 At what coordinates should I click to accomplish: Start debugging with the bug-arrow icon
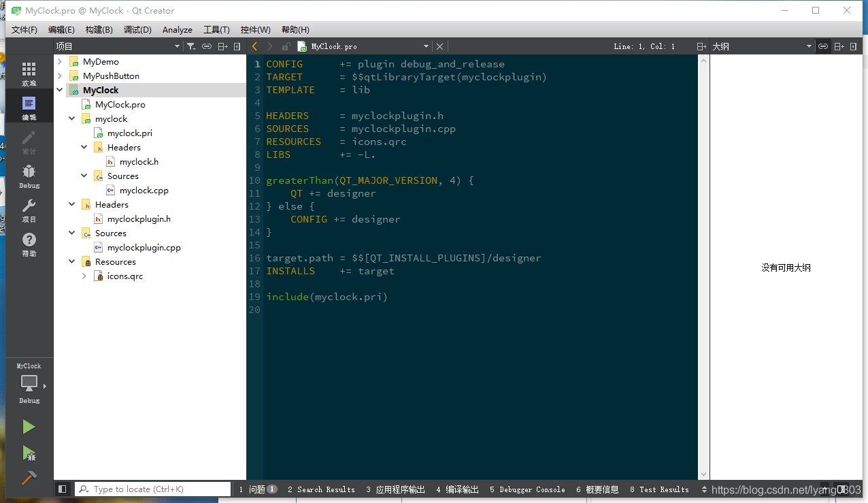pos(29,453)
